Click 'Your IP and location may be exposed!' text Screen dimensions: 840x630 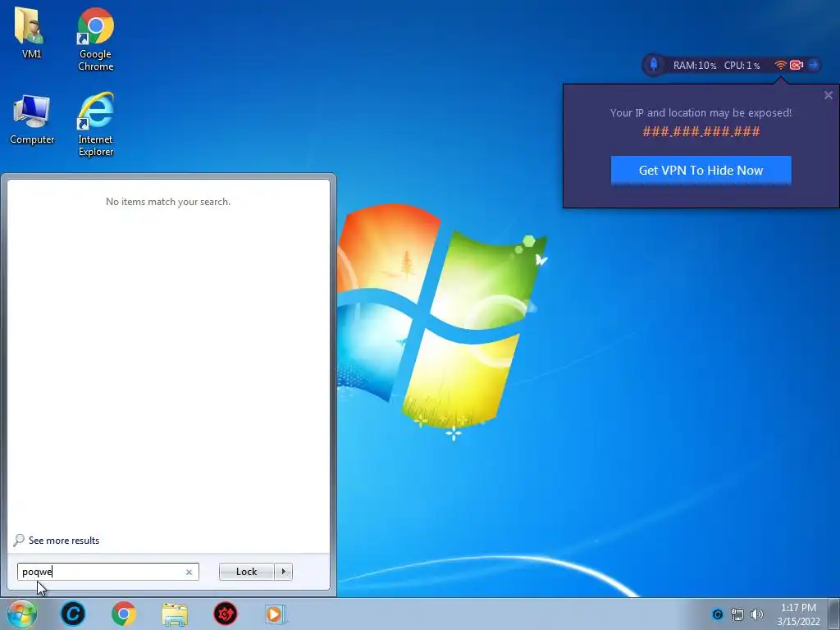[701, 113]
